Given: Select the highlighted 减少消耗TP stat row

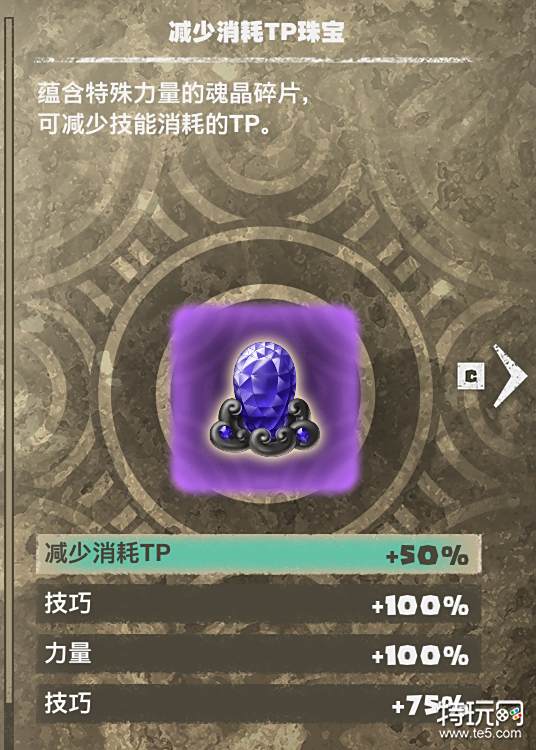Looking at the screenshot, I should [259, 554].
